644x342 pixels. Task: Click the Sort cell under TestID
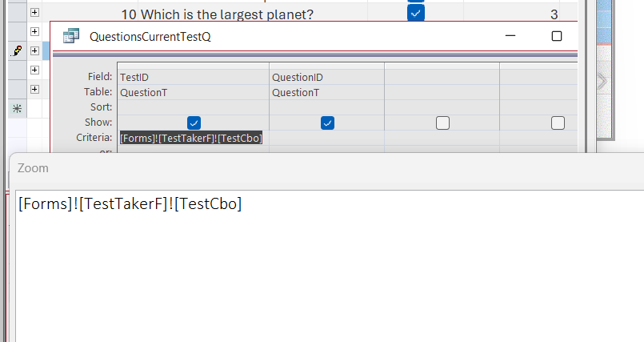(193, 107)
